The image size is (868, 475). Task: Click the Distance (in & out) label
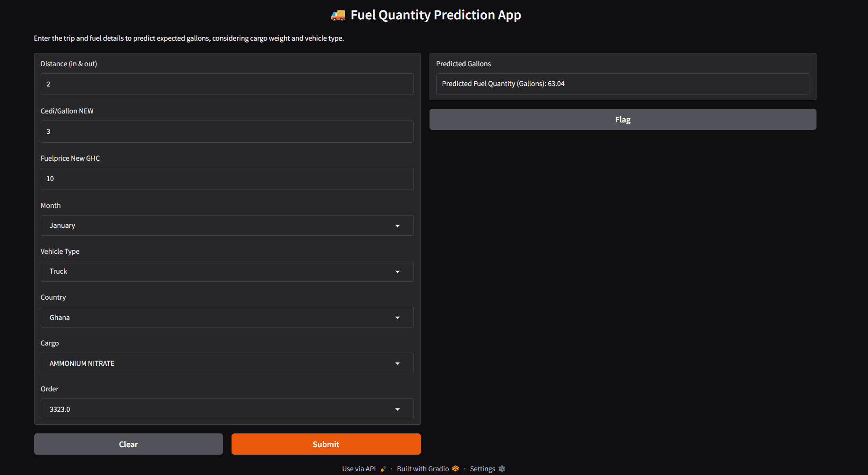click(69, 64)
